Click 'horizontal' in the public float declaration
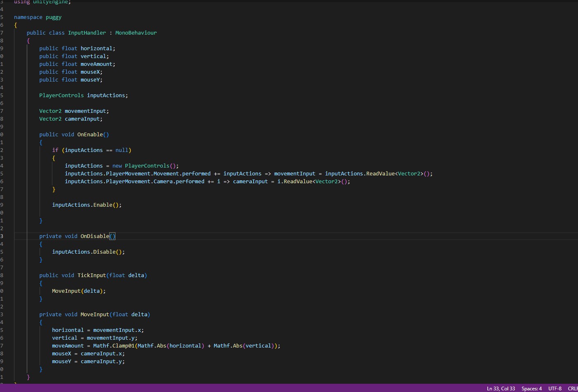 96,49
